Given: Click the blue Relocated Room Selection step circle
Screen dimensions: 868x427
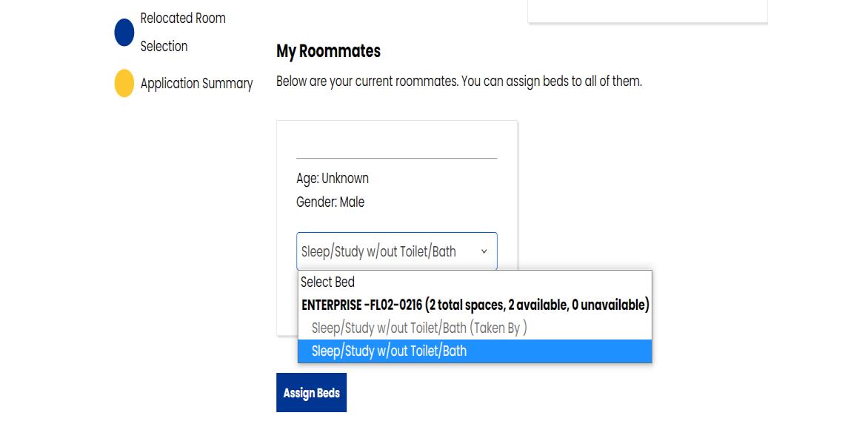Looking at the screenshot, I should (x=124, y=33).
